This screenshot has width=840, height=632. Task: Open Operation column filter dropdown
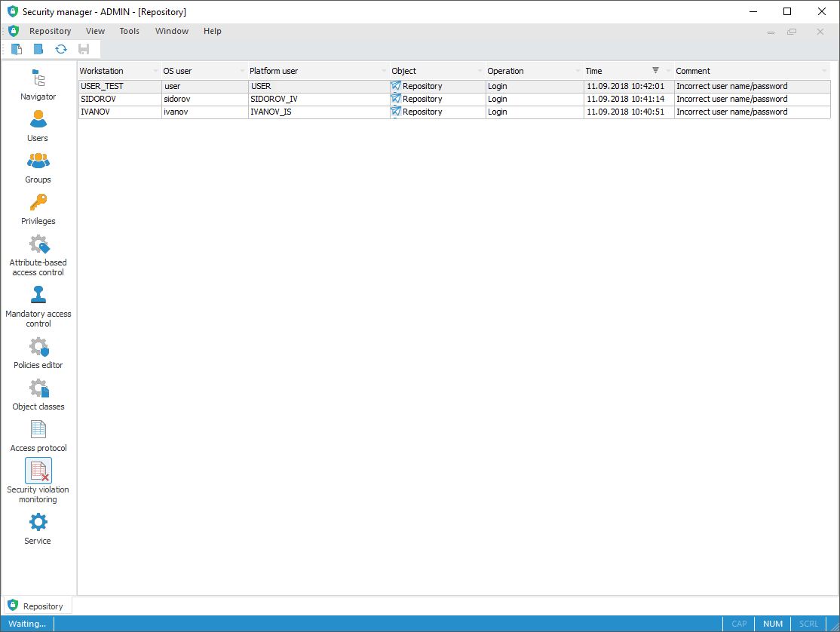point(578,71)
